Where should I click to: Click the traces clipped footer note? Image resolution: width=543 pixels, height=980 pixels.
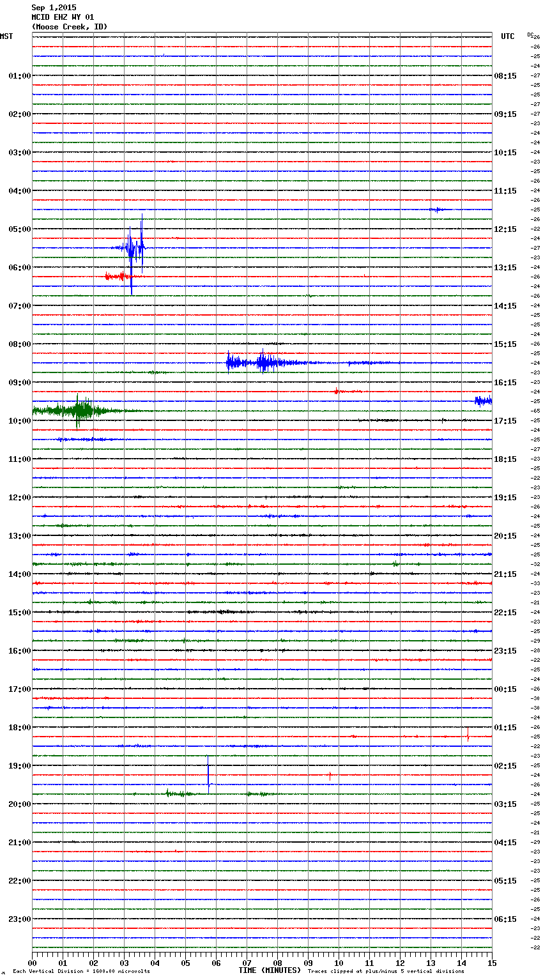(386, 972)
